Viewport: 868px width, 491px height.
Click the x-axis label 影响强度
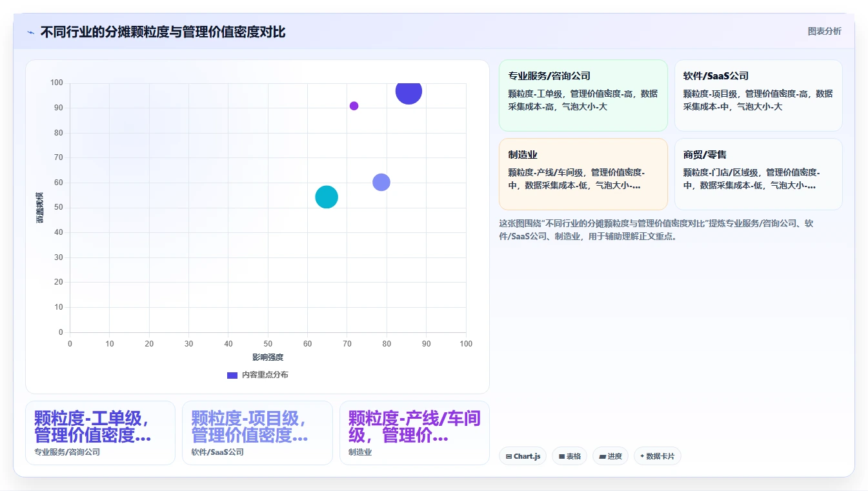coord(268,357)
